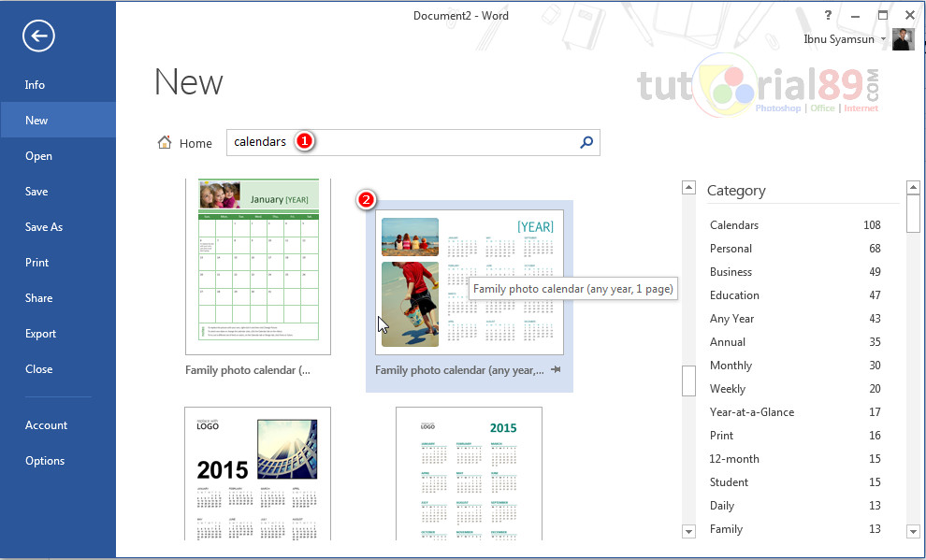Click into the calendars search field

point(413,142)
